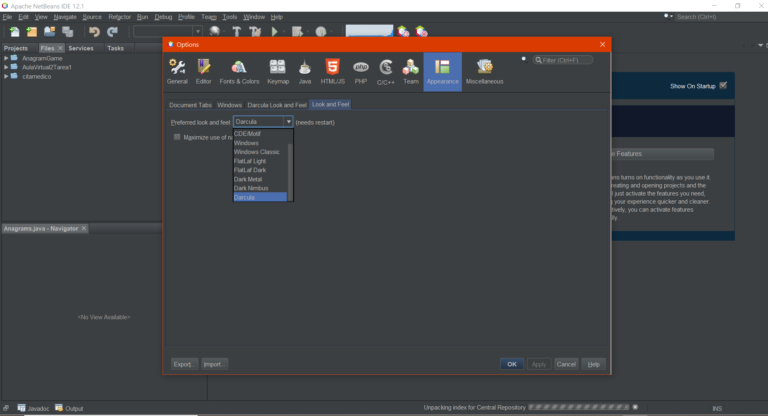Select the Appearance options category
The width and height of the screenshot is (768, 416).
click(442, 72)
